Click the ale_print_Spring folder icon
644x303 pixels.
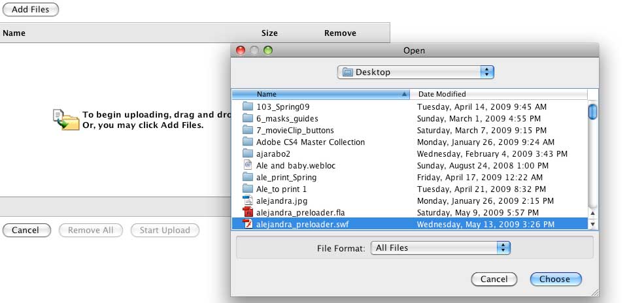pyautogui.click(x=248, y=178)
